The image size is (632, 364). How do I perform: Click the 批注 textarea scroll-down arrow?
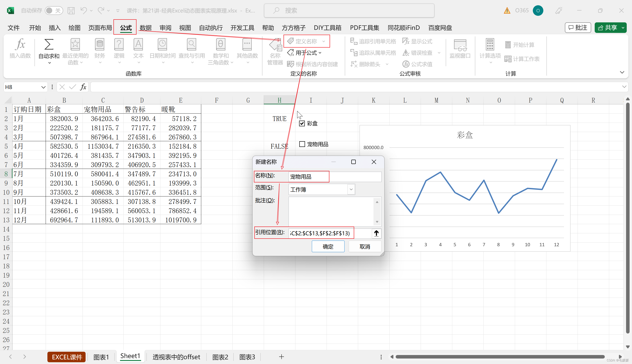pos(377,222)
